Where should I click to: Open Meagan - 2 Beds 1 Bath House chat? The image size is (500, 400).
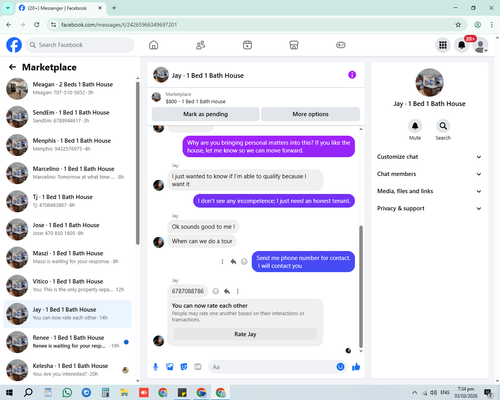click(x=68, y=89)
